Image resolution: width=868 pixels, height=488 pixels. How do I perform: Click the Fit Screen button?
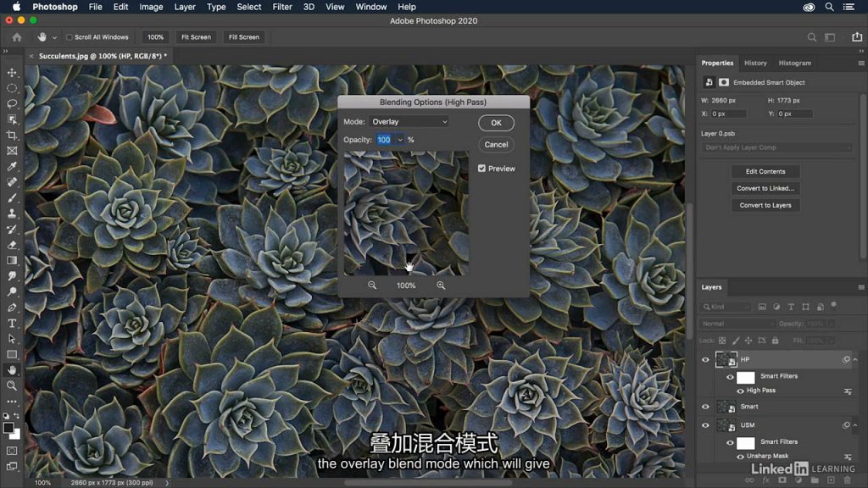[196, 37]
